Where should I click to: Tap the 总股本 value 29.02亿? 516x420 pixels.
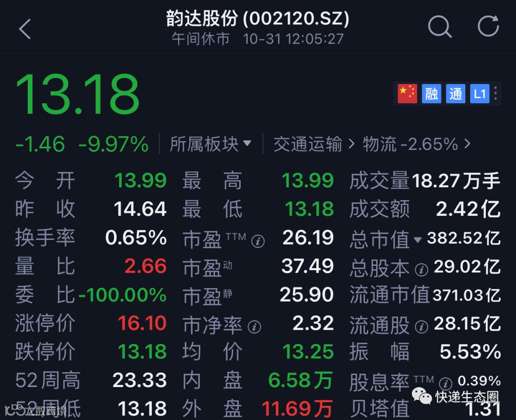tap(467, 266)
